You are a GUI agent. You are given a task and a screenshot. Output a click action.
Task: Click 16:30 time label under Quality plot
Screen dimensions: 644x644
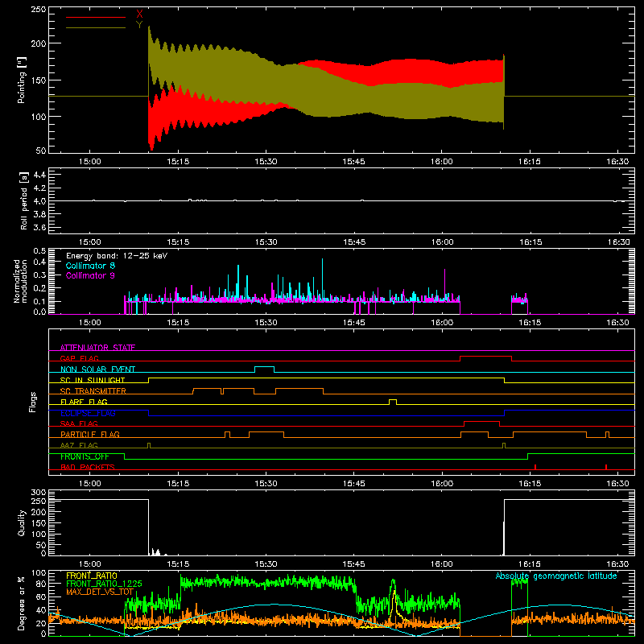click(617, 564)
